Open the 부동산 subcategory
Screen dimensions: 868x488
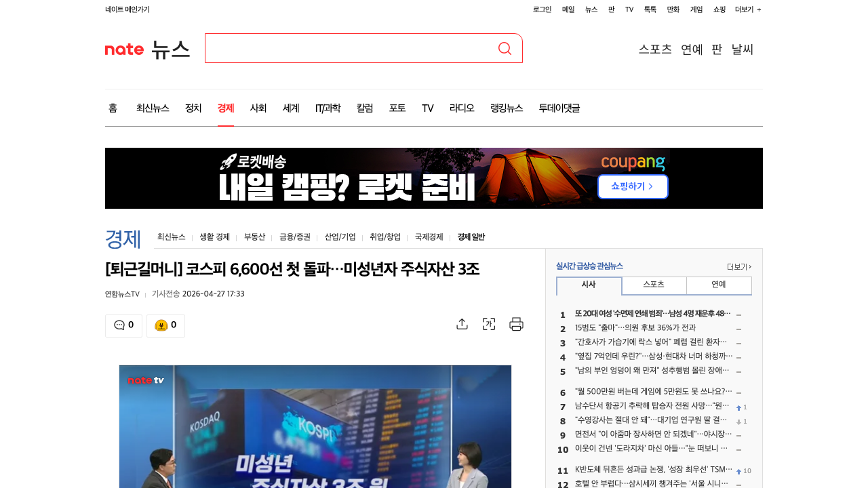[x=254, y=237]
